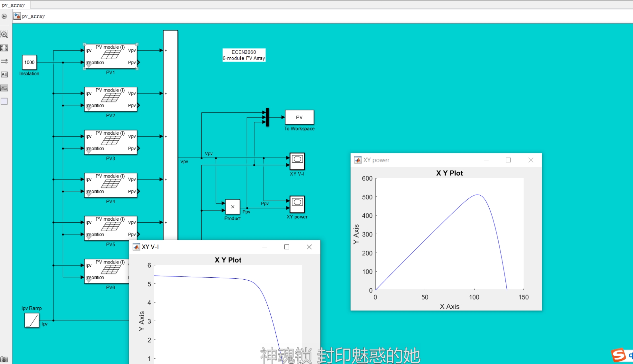
Task: Toggle sample time display arrows icon
Action: click(4, 61)
